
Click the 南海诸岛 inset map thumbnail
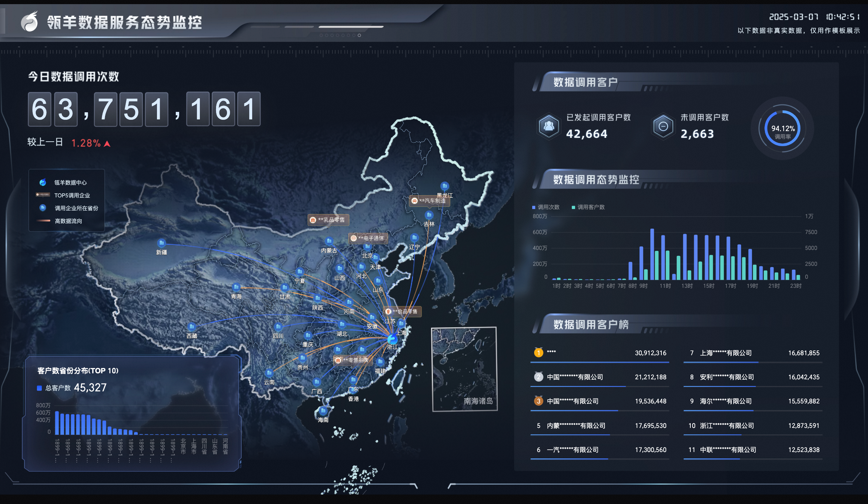[464, 369]
